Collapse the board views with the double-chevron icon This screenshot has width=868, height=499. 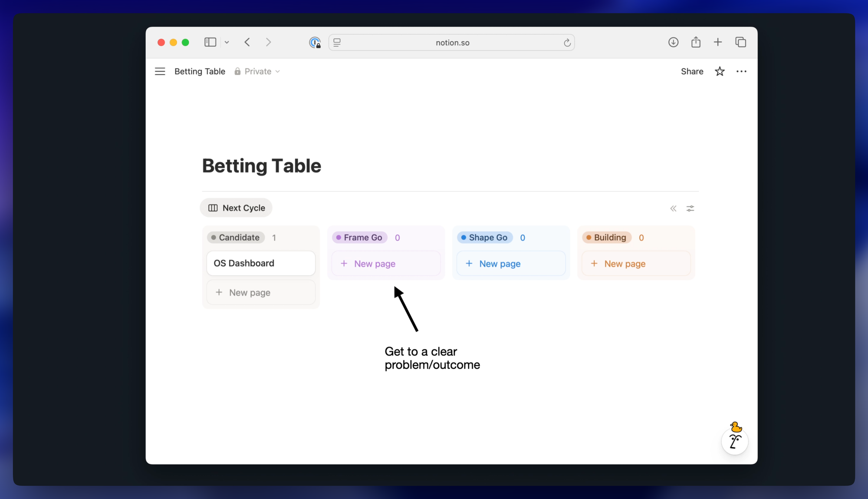tap(673, 208)
